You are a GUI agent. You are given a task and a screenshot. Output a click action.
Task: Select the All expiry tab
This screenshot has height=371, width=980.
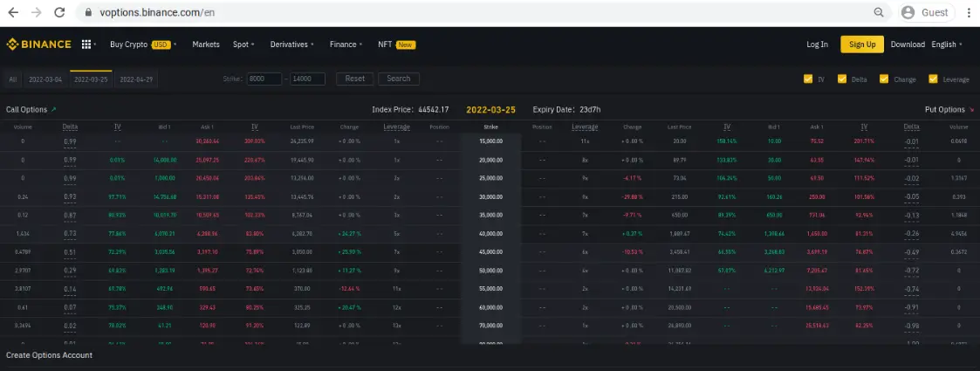click(x=12, y=79)
